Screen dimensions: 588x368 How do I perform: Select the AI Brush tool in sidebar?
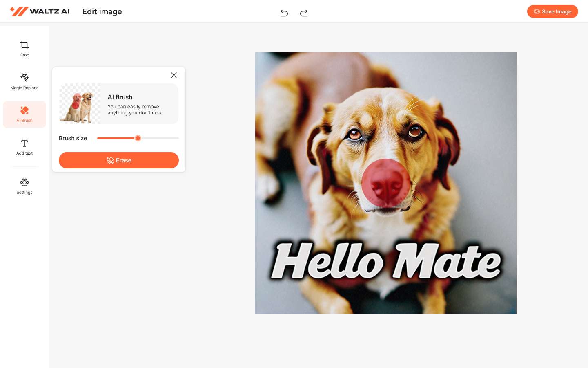(24, 114)
